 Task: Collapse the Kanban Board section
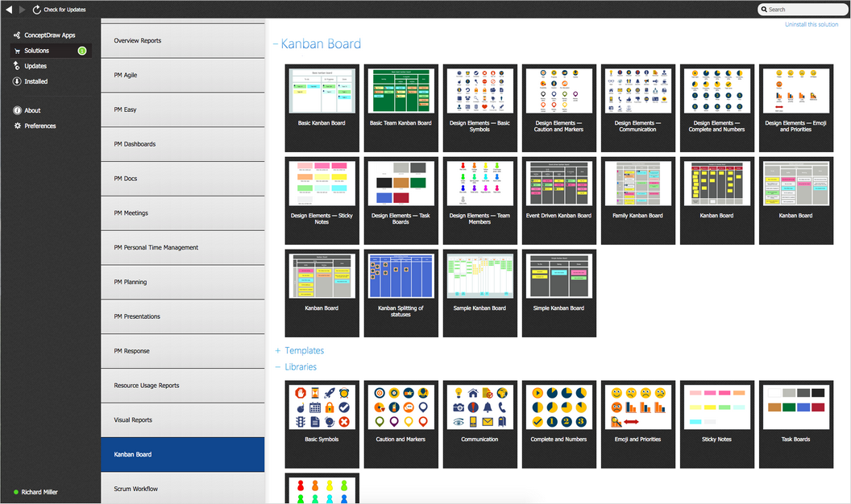(x=276, y=44)
